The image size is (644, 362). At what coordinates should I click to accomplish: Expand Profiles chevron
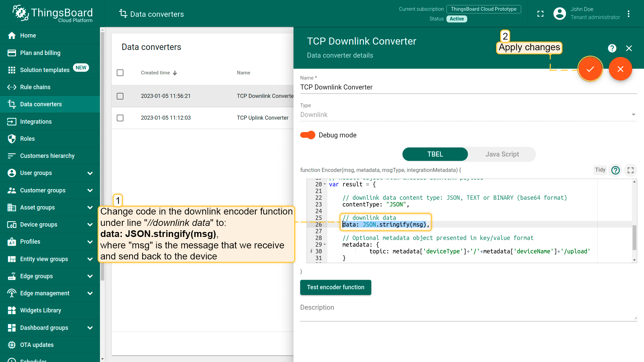click(90, 242)
